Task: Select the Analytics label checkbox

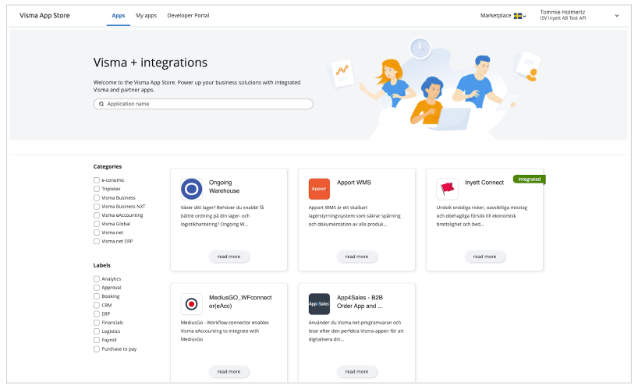Action: click(x=97, y=279)
